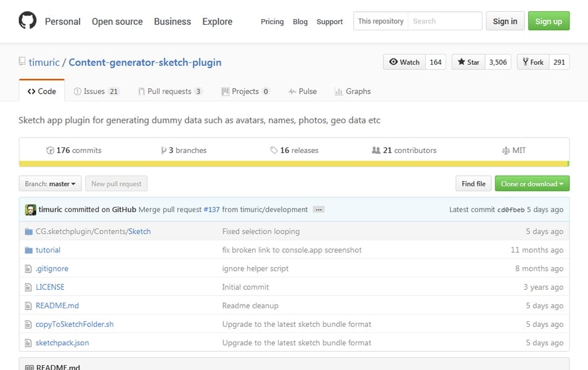Open the 16 releases tag link

click(x=294, y=150)
